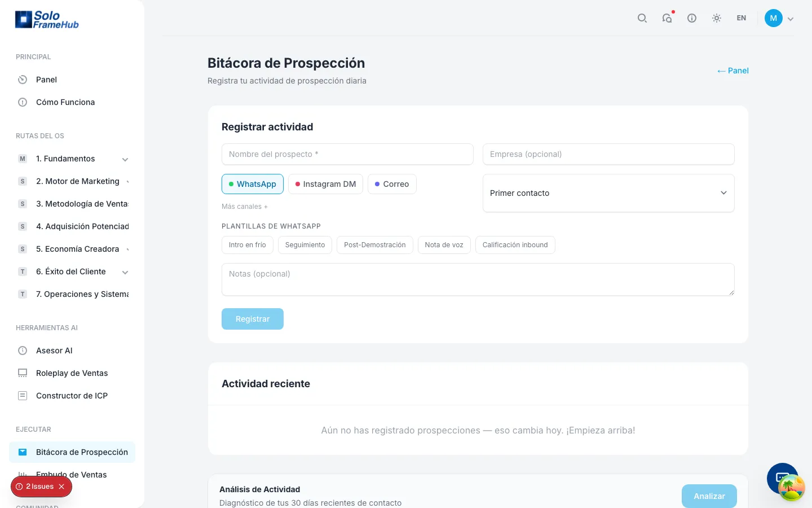812x508 pixels.
Task: Click the info circle icon in header
Action: [692, 18]
